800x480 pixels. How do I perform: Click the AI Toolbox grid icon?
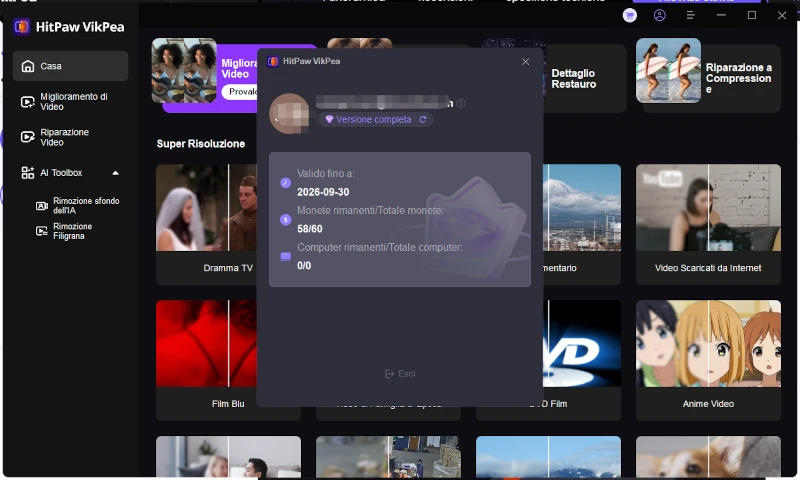28,173
